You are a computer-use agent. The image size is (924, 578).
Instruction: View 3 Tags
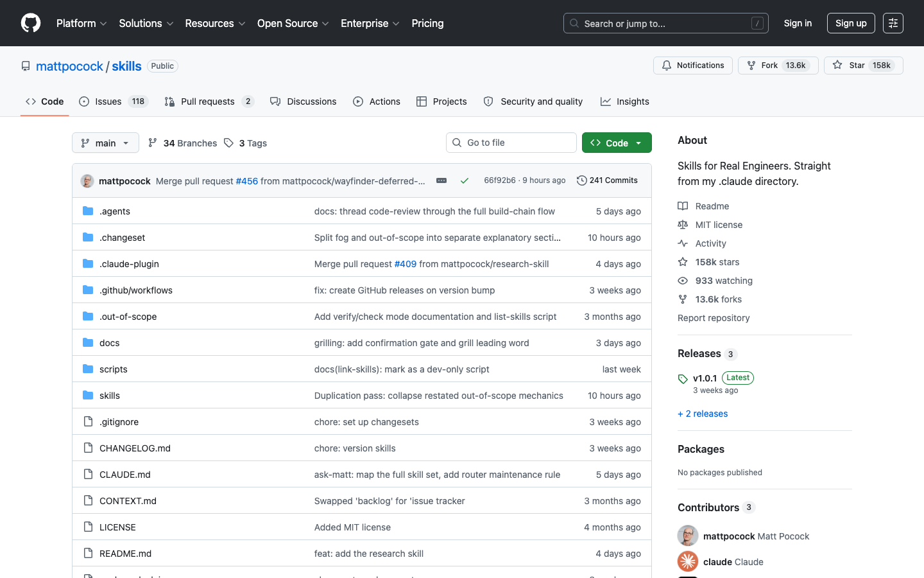pos(246,143)
